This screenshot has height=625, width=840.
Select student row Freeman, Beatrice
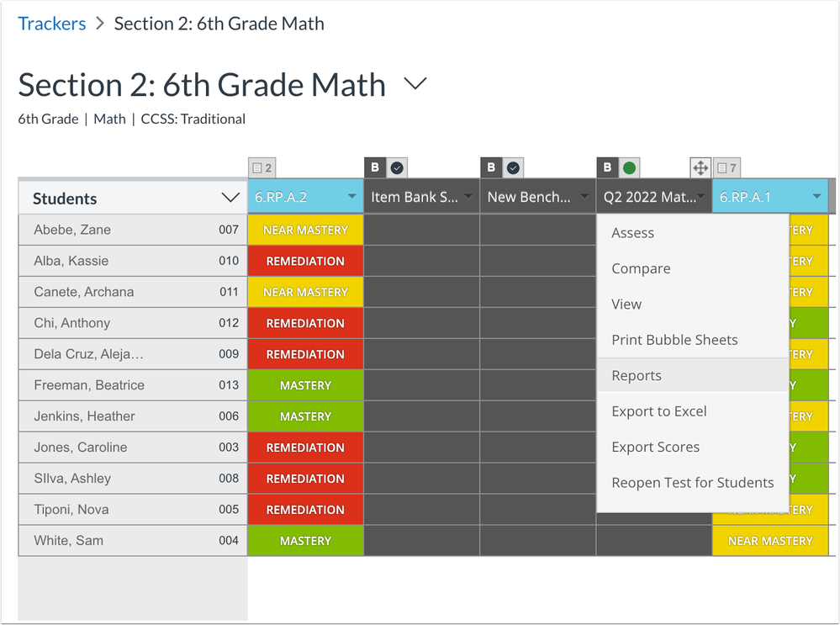89,385
